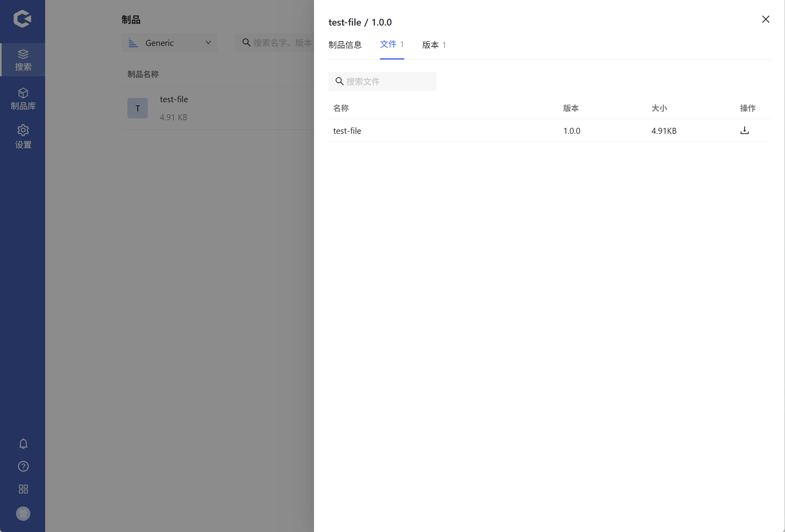Select the test-file artifact in the background list
Image resolution: width=785 pixels, height=532 pixels.
(x=174, y=99)
